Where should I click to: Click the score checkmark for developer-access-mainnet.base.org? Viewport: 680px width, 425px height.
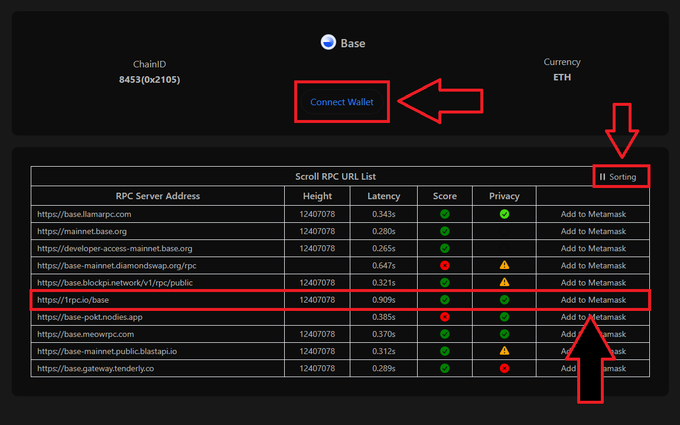point(445,248)
